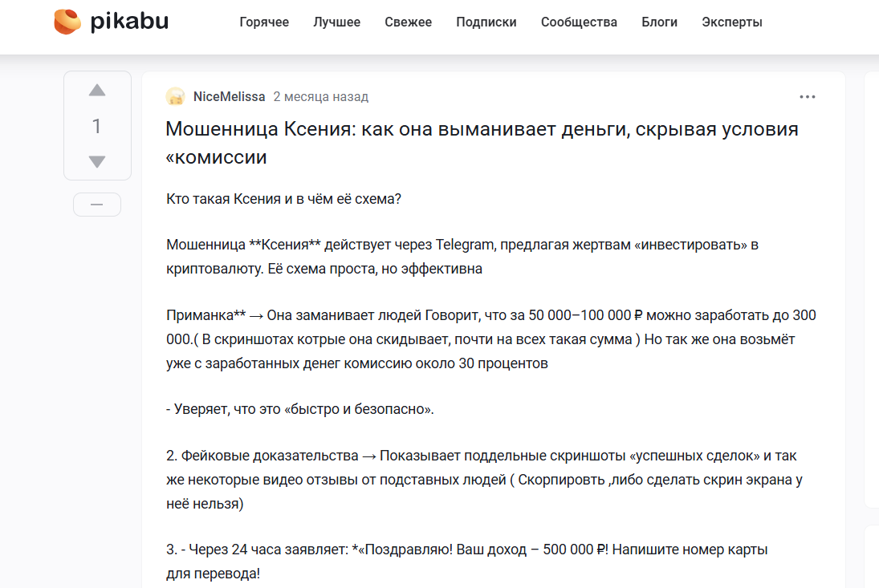879x588 pixels.
Task: Open the "Свежее" feed
Action: coord(408,22)
